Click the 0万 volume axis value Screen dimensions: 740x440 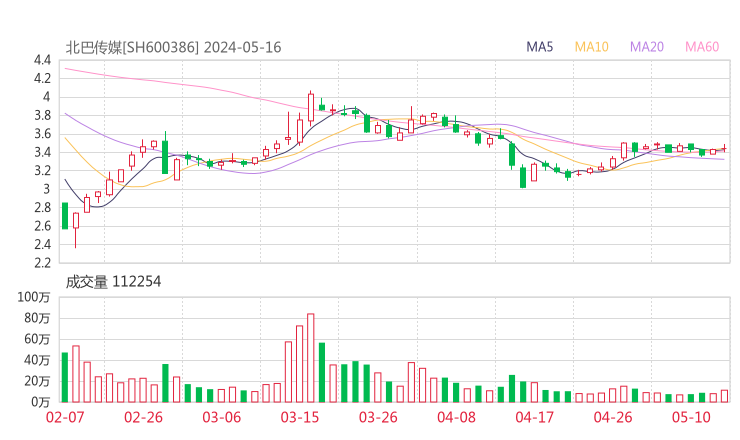[41, 402]
